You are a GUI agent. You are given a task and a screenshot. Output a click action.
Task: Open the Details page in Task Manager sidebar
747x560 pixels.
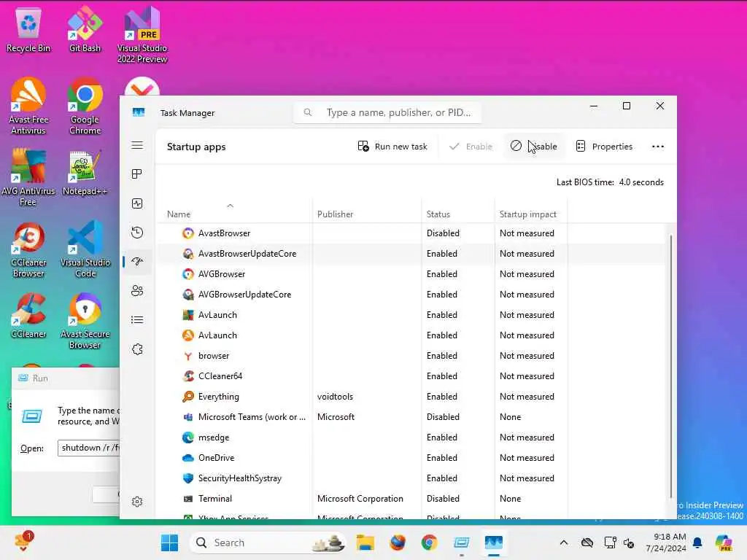[x=137, y=319]
